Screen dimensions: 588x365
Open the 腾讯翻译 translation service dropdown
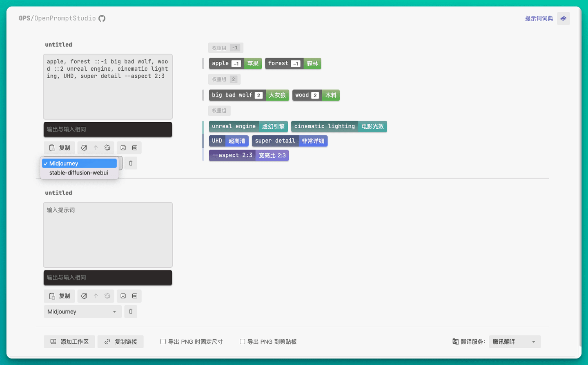click(514, 341)
